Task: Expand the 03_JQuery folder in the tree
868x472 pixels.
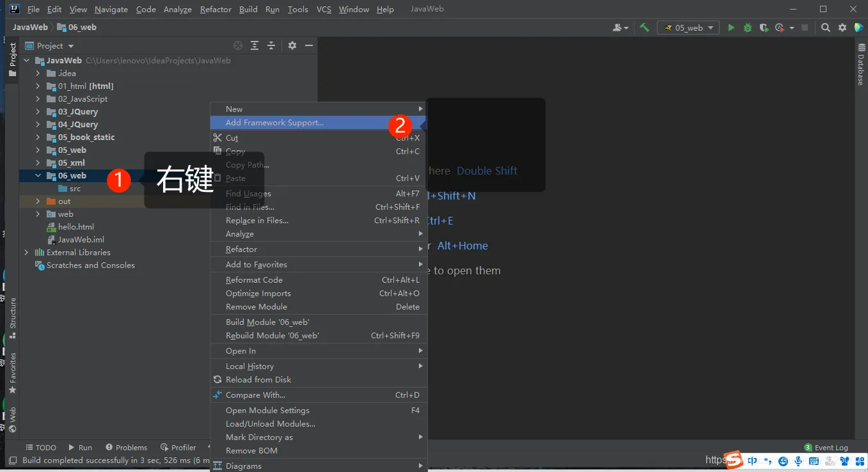Action: pos(38,112)
